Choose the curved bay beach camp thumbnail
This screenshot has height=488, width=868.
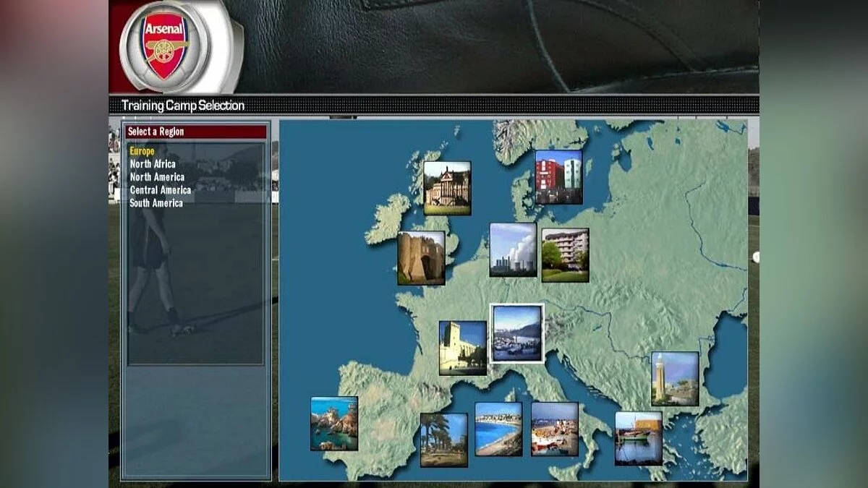(498, 429)
